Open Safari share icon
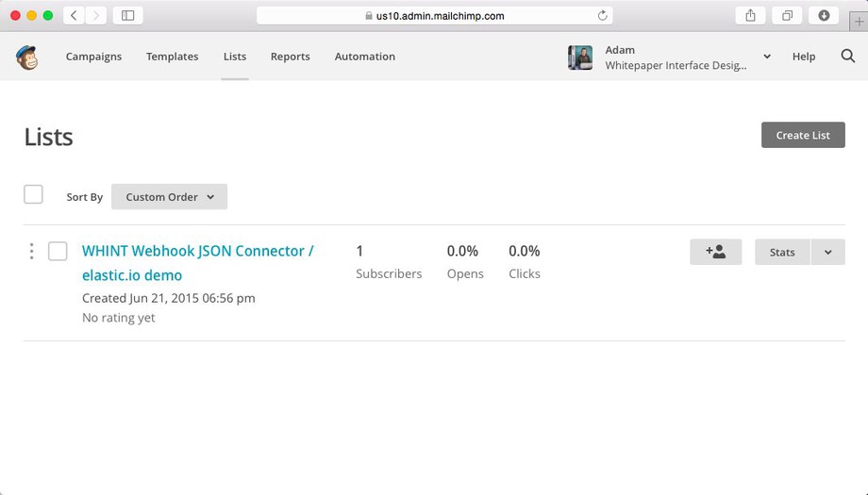This screenshot has width=868, height=495. pyautogui.click(x=750, y=15)
